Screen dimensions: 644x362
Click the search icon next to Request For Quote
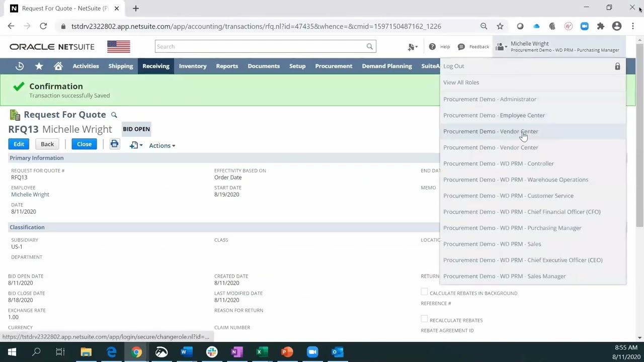pyautogui.click(x=114, y=115)
